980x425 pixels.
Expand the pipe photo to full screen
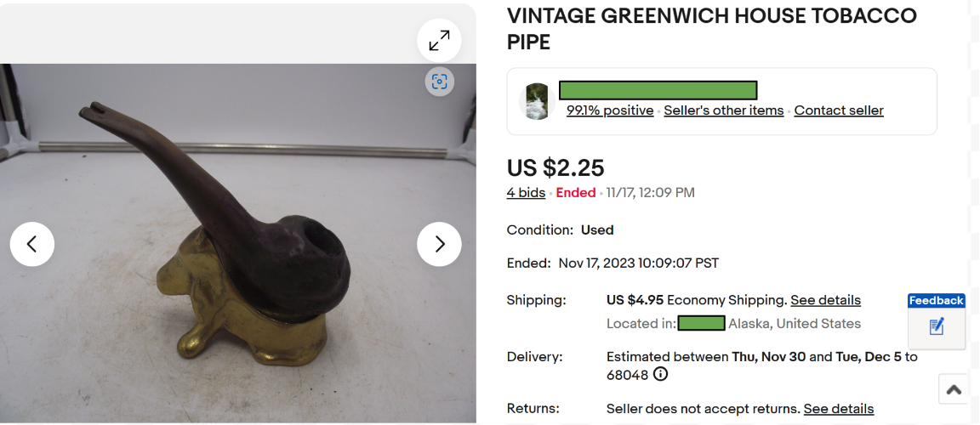[x=439, y=40]
